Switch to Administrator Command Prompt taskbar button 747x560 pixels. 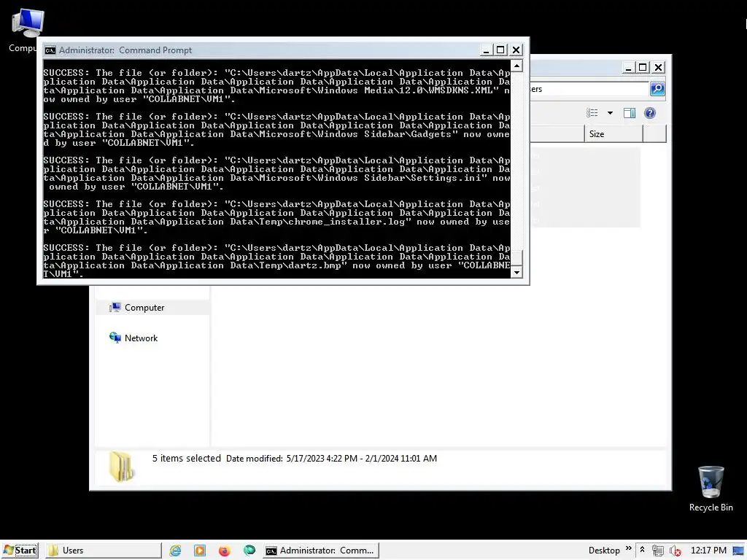(321, 550)
